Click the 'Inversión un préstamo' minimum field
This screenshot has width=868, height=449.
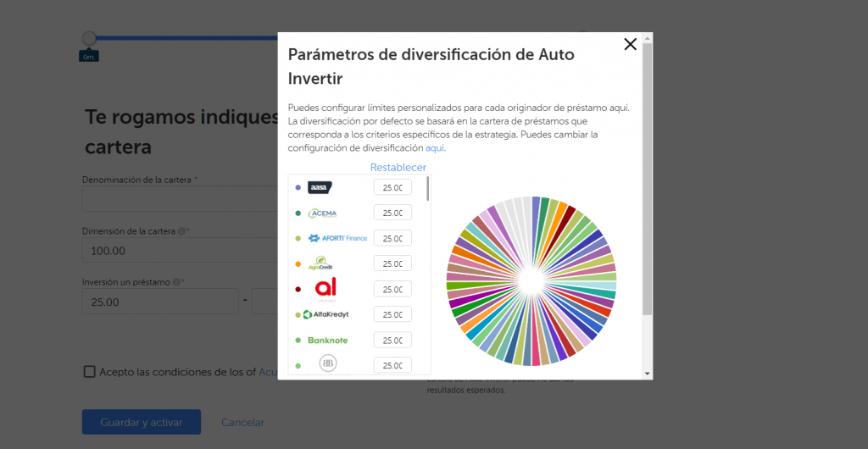point(160,302)
